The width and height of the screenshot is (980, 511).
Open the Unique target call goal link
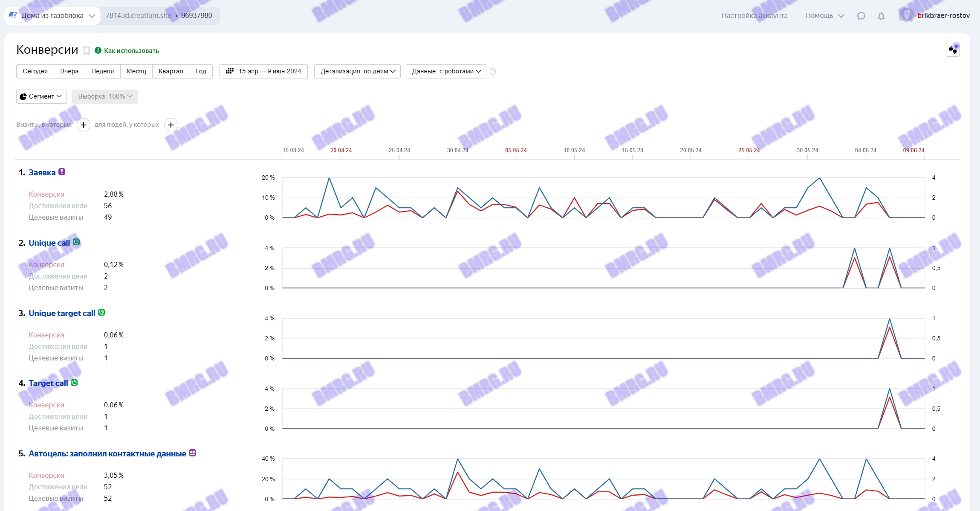click(62, 313)
